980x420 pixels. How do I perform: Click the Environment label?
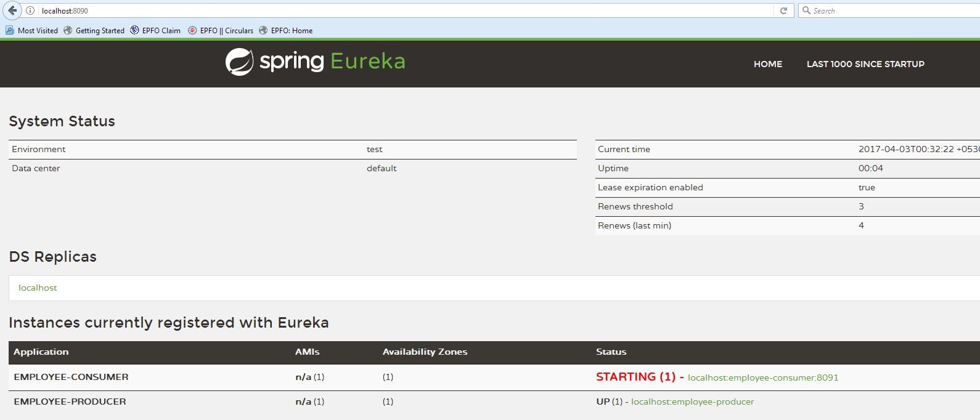point(38,149)
